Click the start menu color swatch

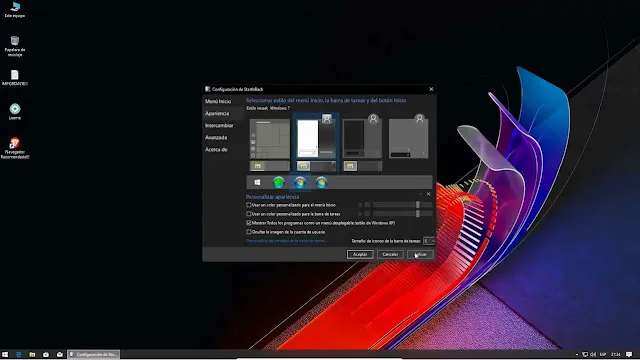(367, 204)
